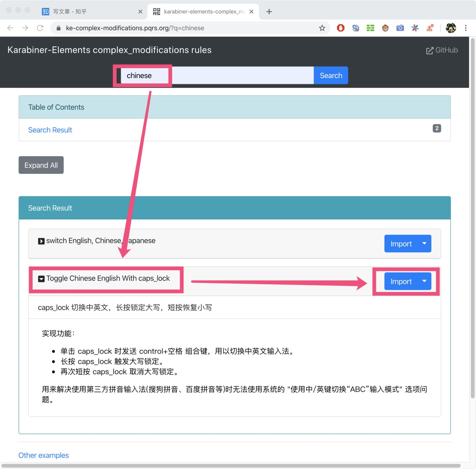This screenshot has height=469, width=476.
Task: Open the blue globe extension icon
Action: [x=356, y=28]
